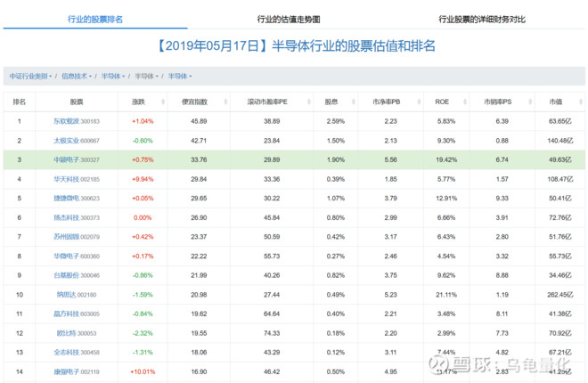
Task: Click PE value 74.33
Action: click(x=272, y=333)
